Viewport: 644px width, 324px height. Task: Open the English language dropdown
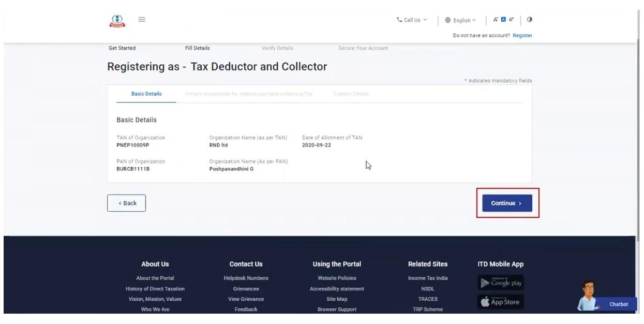point(462,20)
